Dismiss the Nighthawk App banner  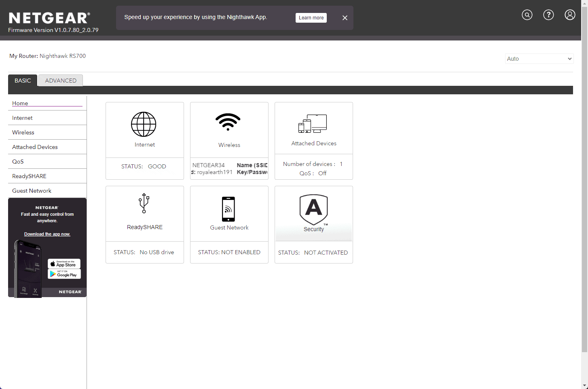[345, 18]
